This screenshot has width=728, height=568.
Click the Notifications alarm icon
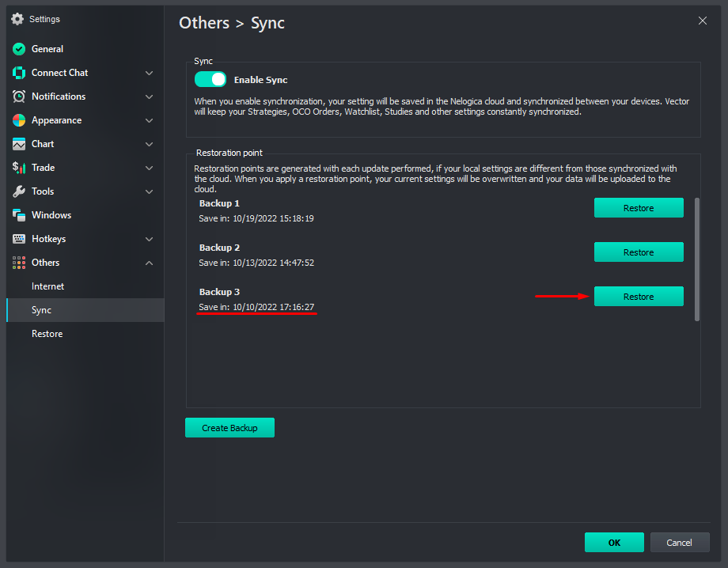[19, 97]
